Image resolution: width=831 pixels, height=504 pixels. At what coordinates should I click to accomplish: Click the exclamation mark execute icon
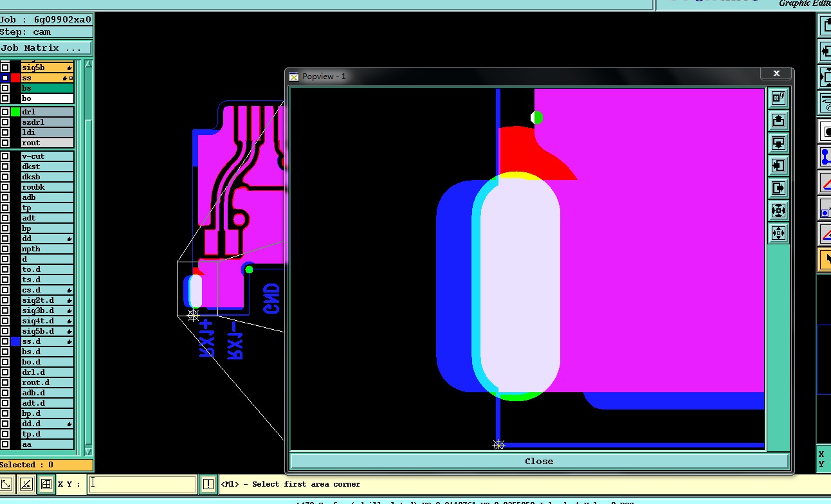coord(208,484)
